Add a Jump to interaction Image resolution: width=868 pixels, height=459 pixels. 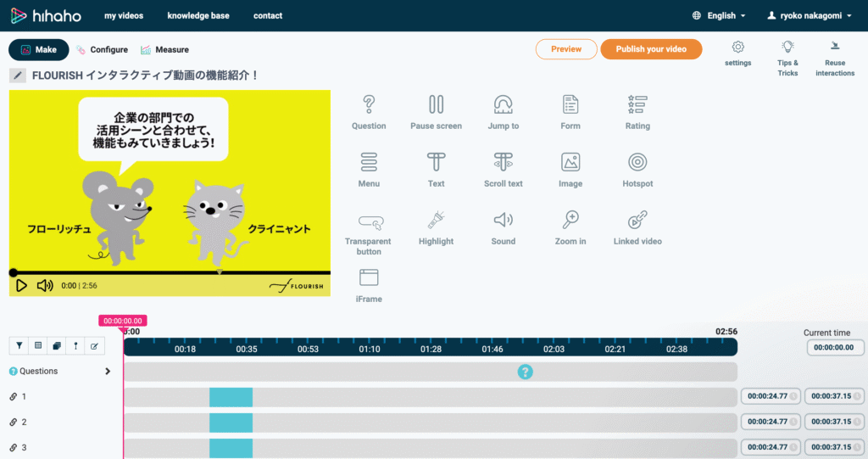pyautogui.click(x=504, y=113)
